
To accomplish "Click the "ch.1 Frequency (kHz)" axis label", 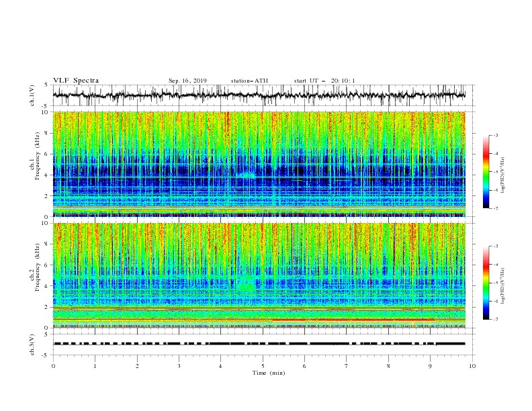I will [35, 156].
